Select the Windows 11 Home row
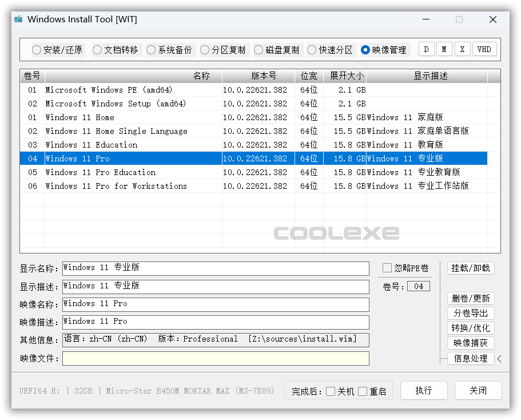521x420 pixels. pos(254,117)
